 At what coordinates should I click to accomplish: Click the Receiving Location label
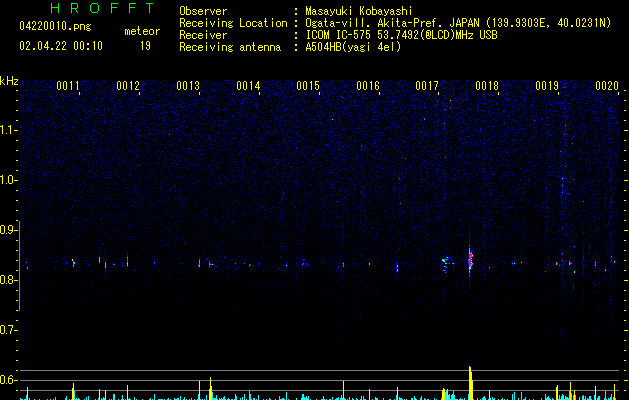[233, 23]
